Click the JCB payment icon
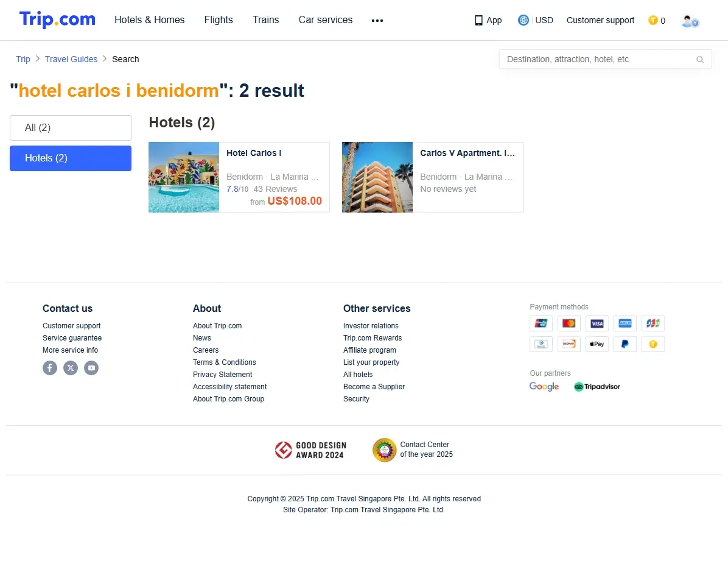This screenshot has height=561, width=728. pyautogui.click(x=653, y=323)
